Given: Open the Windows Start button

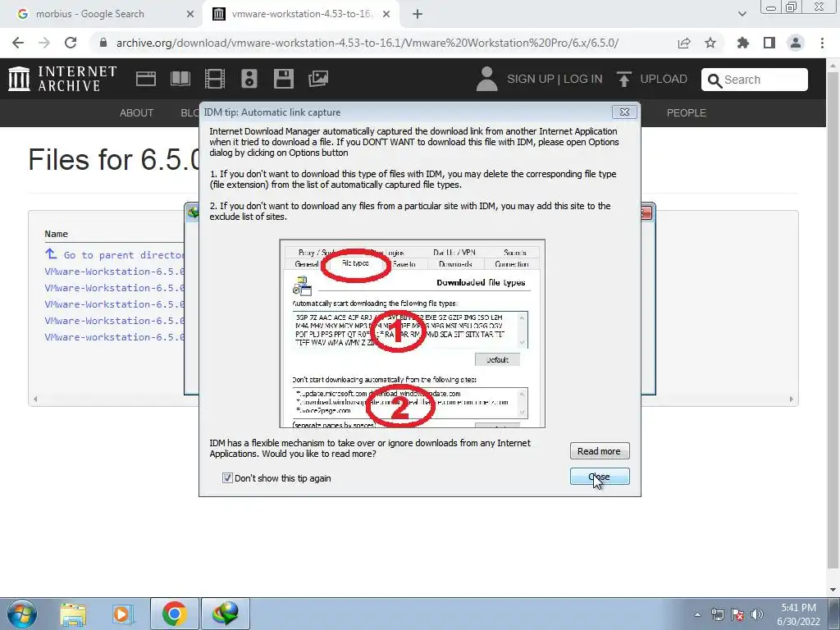Looking at the screenshot, I should pyautogui.click(x=22, y=614).
